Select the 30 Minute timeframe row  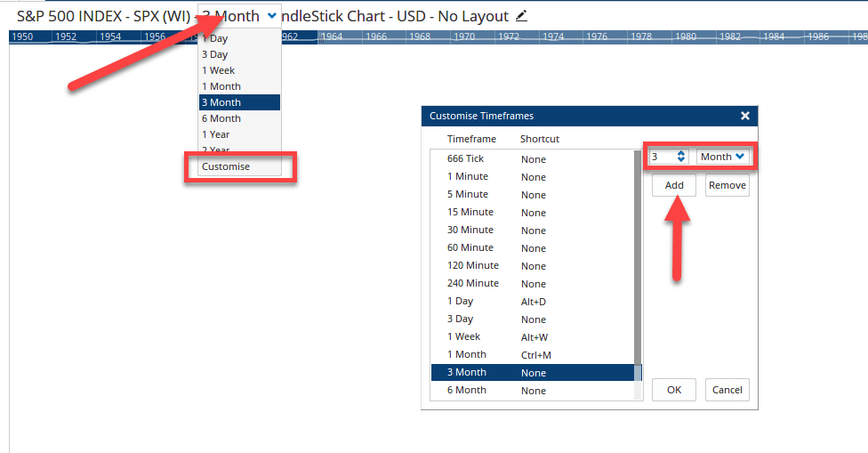tap(532, 230)
